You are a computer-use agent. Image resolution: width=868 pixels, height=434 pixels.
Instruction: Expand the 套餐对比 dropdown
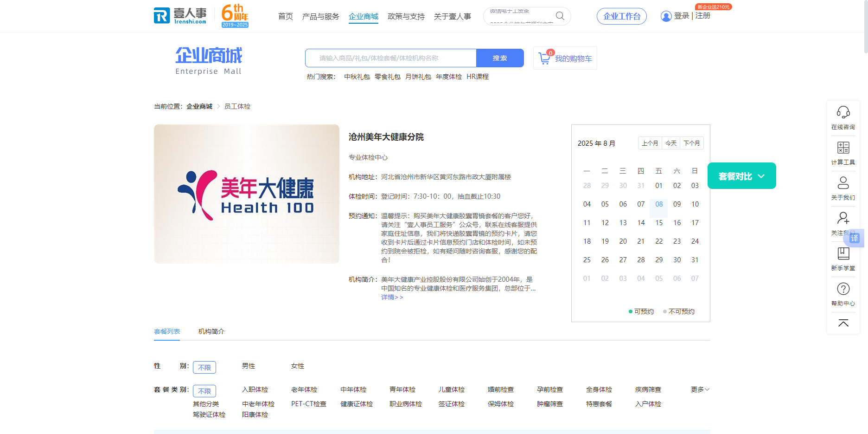tap(742, 176)
